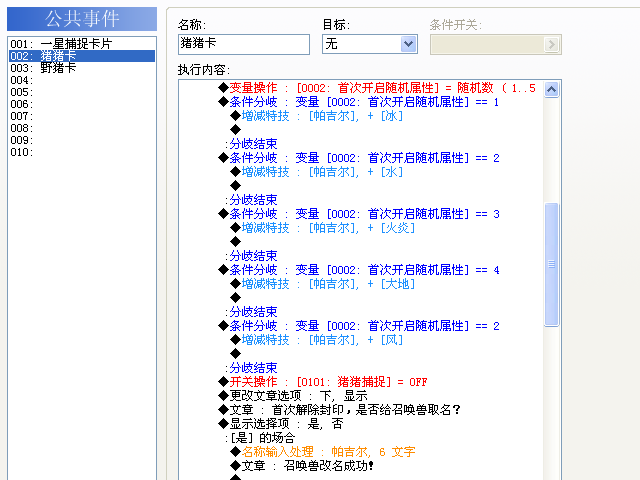The image size is (640, 480).
Task: Select empty event slot 007
Action: pyautogui.click(x=82, y=116)
